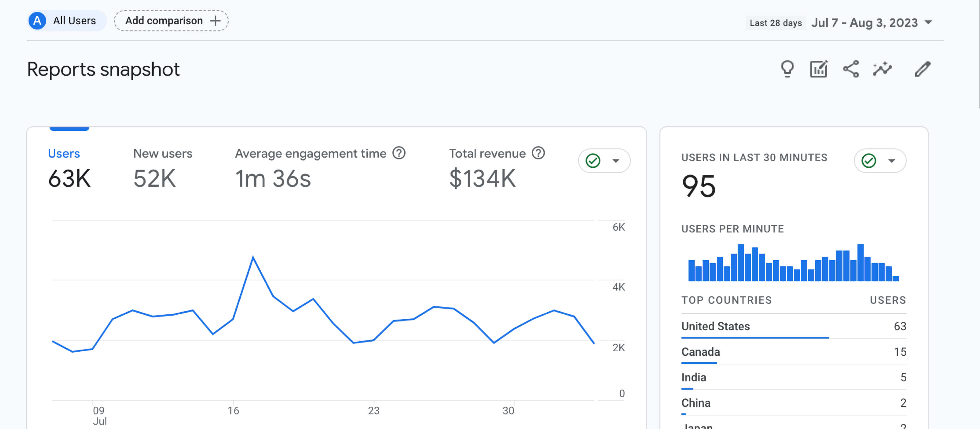Viewport: 980px width, 429px height.
Task: Click help icon beside Total revenue
Action: [x=538, y=153]
